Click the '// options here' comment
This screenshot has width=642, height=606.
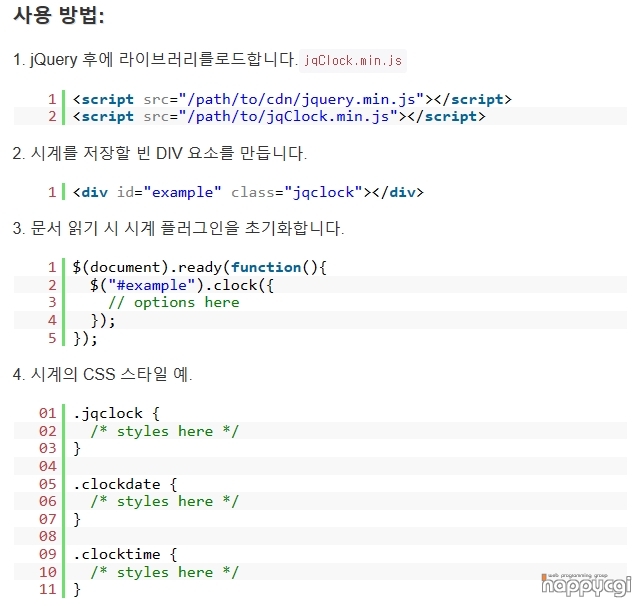pos(174,303)
